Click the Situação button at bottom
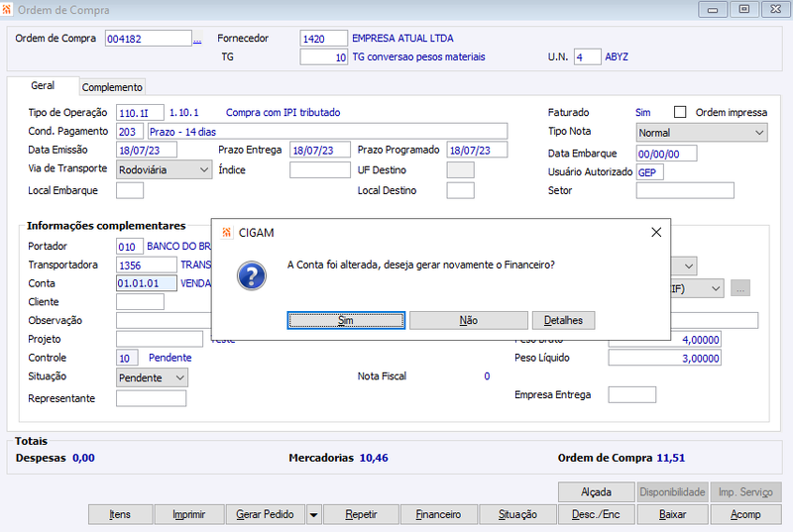Image resolution: width=793 pixels, height=532 pixels. 517,515
